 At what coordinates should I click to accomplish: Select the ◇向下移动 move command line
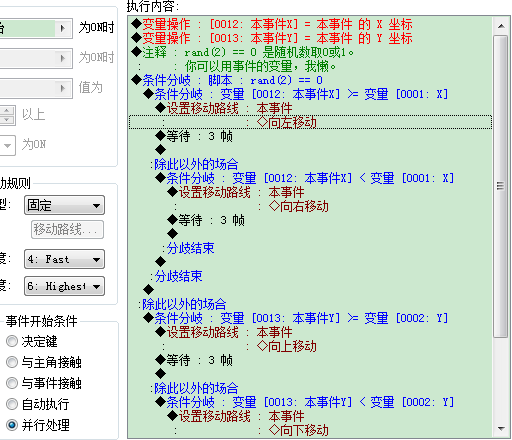point(310,430)
